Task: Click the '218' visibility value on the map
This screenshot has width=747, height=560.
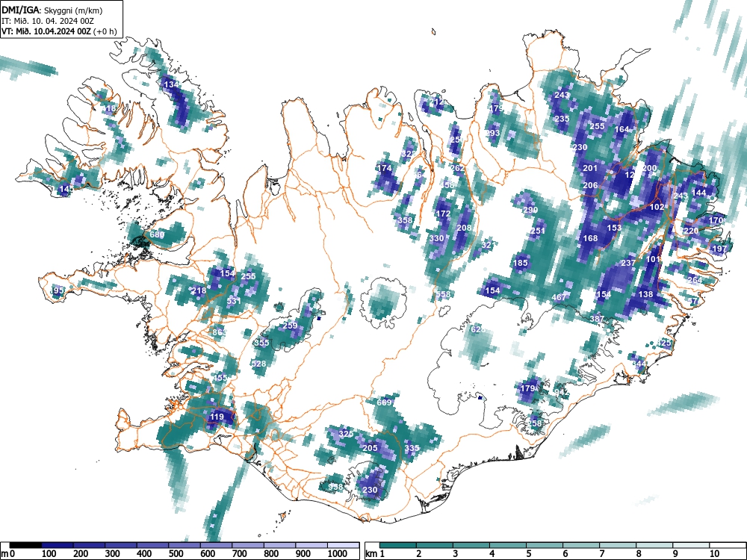Action: point(198,290)
